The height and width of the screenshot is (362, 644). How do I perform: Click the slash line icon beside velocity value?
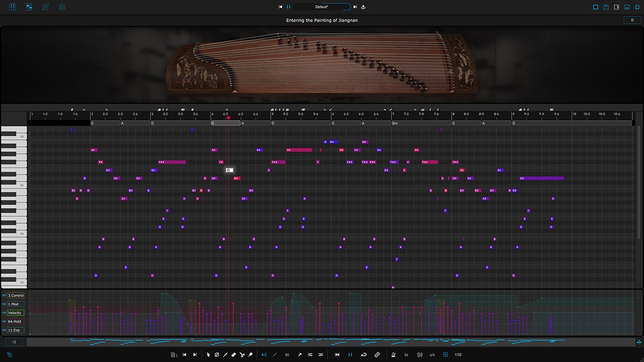tap(275, 354)
